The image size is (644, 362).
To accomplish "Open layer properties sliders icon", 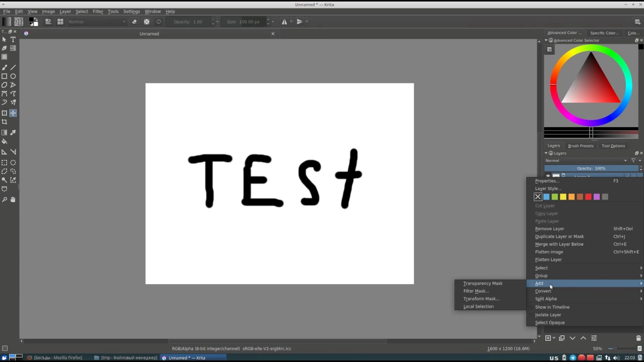I will [594, 338].
